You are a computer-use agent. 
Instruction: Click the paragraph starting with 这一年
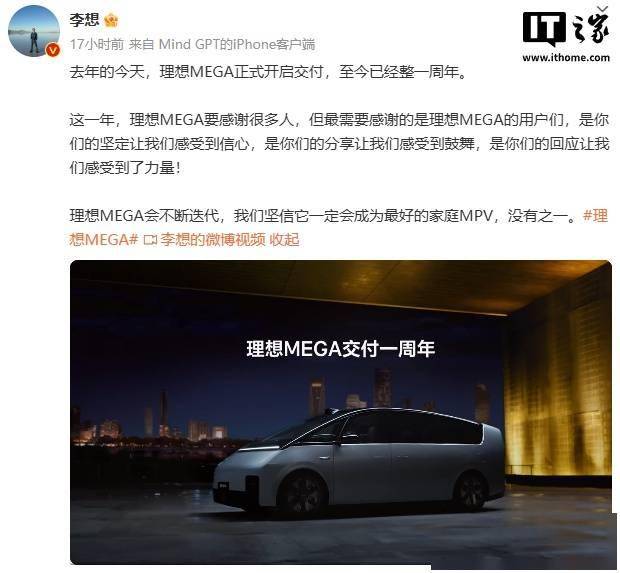coord(339,144)
